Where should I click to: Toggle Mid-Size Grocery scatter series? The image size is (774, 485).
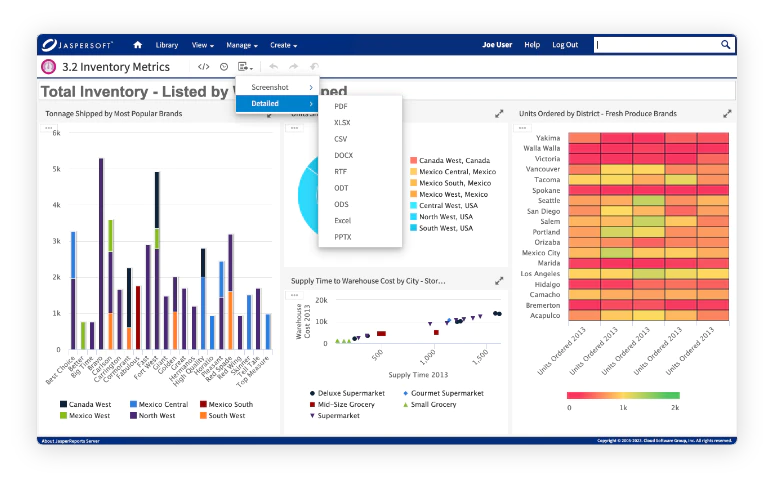point(342,405)
